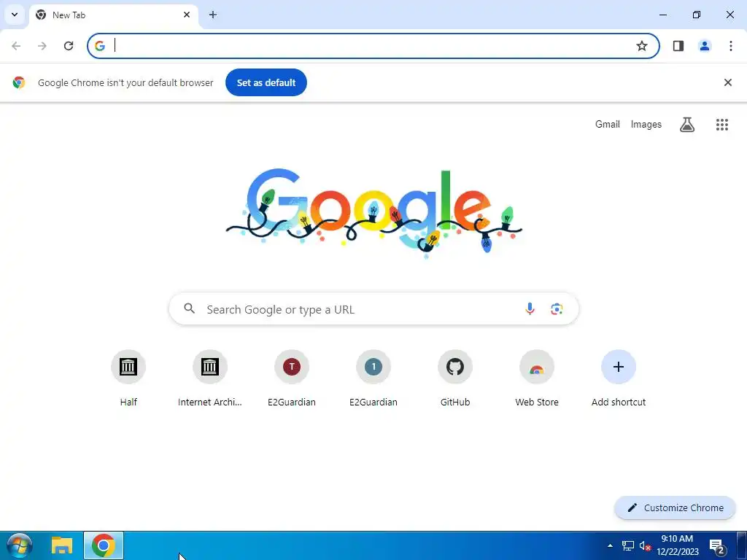This screenshot has height=560, width=747.
Task: Dismiss the default browser notification bar
Action: (728, 82)
